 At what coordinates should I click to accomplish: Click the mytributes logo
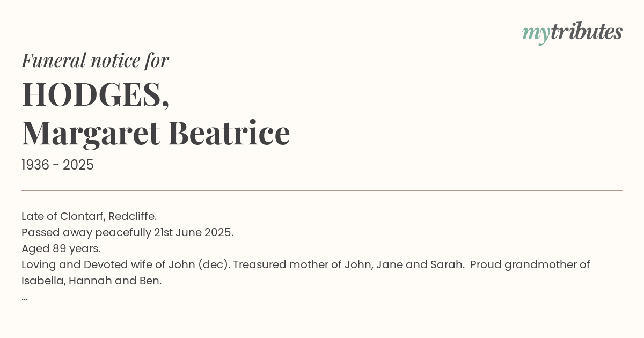[572, 32]
